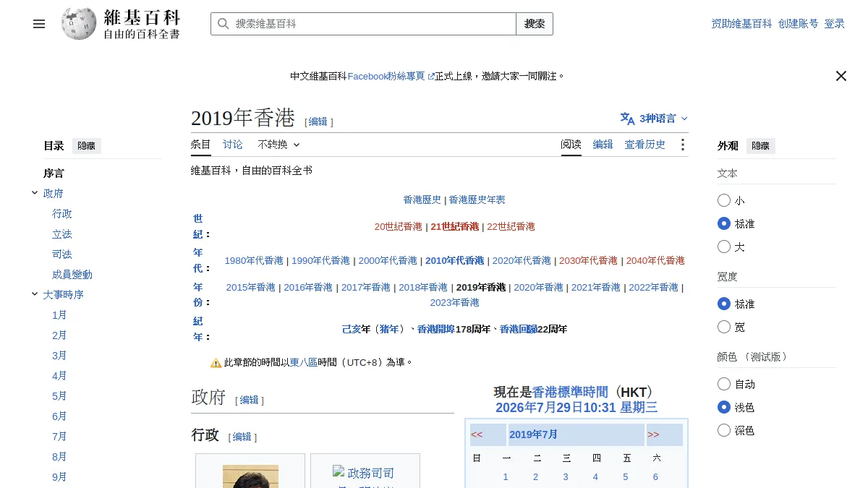This screenshot has height=488, width=868.
Task: Focus the 搜索維基百科 search field
Action: click(363, 24)
